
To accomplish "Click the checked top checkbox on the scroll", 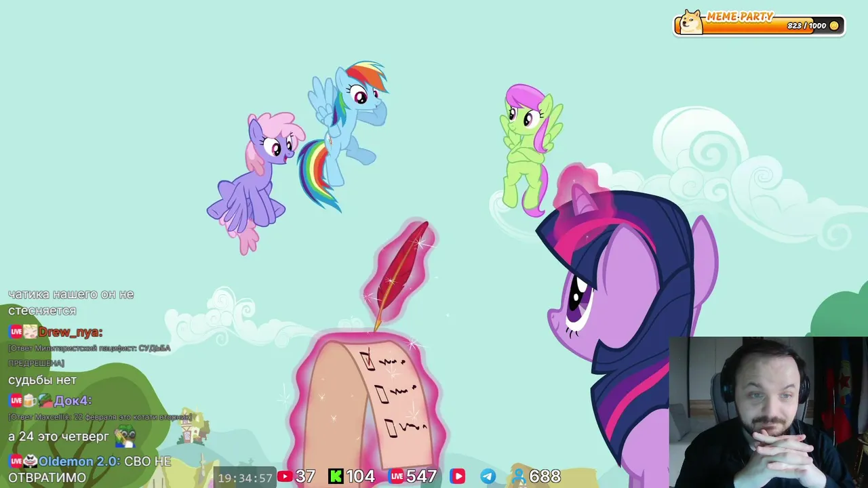I will click(x=368, y=360).
